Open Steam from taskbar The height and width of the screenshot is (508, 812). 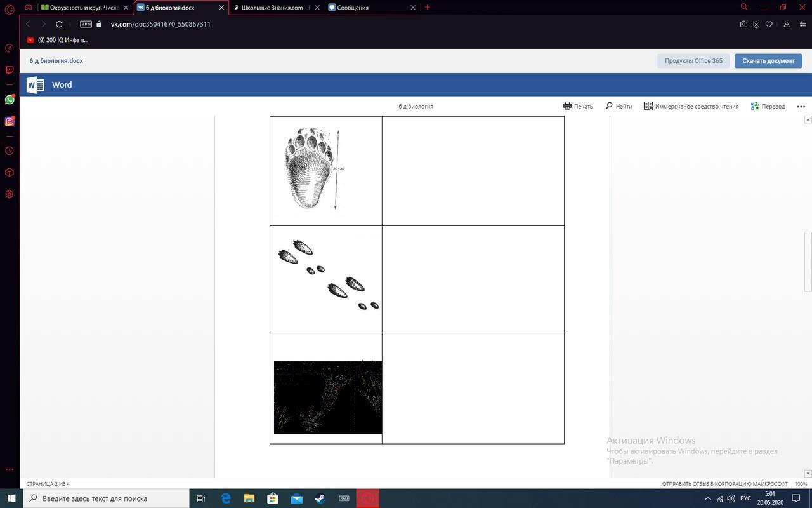[x=320, y=498]
